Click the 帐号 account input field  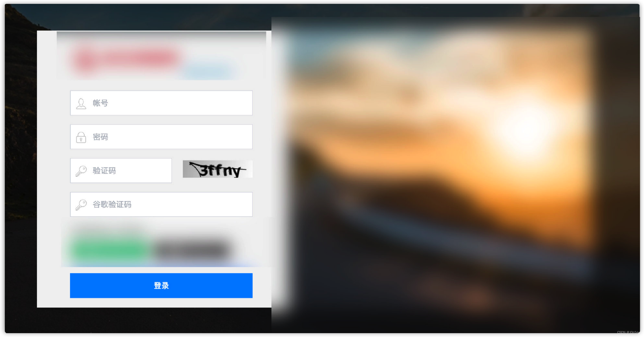(161, 102)
